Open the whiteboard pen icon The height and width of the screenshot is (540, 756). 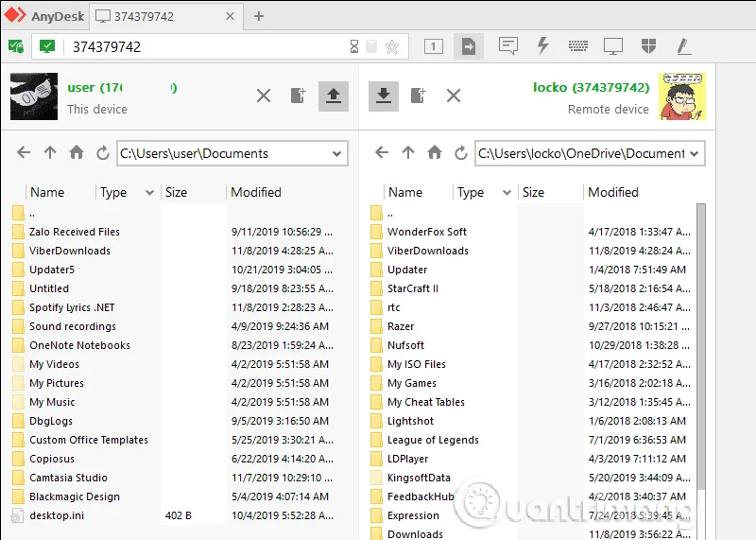tap(683, 46)
